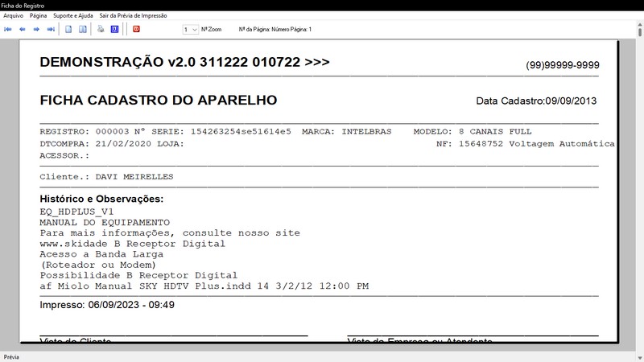Viewport: 644px width, 362px height.
Task: Click 'Prévia' status bar label
Action: [11, 357]
